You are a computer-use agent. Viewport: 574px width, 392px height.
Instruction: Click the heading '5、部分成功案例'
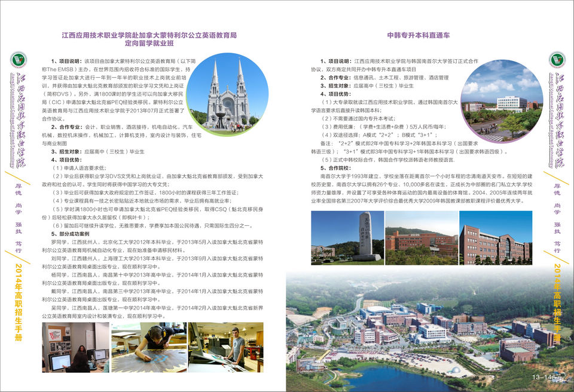point(71,234)
